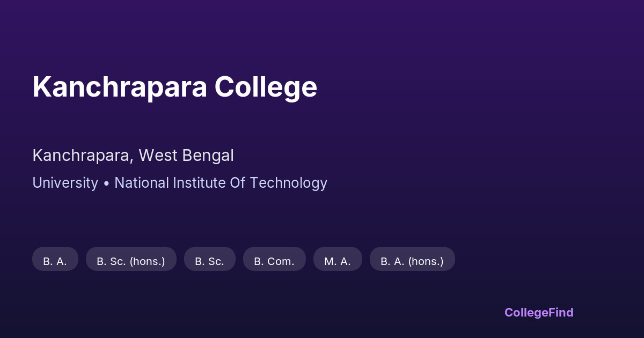Click the word "Kanchrapara" in the main heading

pyautogui.click(x=119, y=87)
